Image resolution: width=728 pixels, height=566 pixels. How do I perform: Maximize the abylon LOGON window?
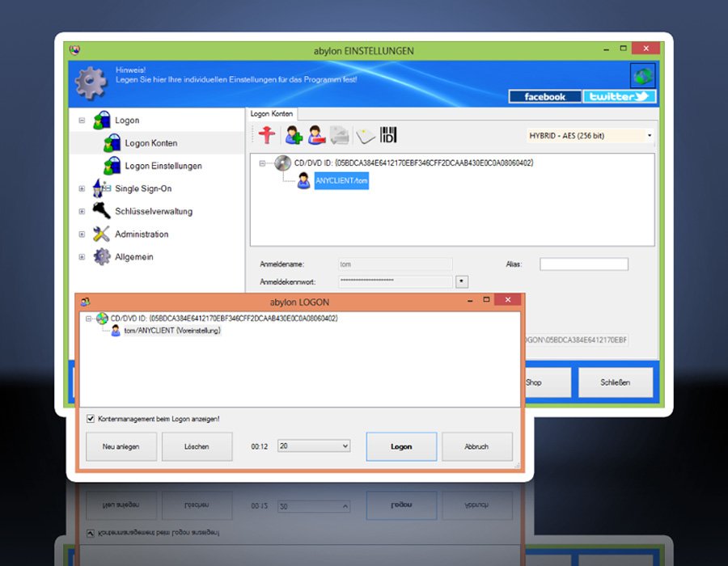point(486,300)
